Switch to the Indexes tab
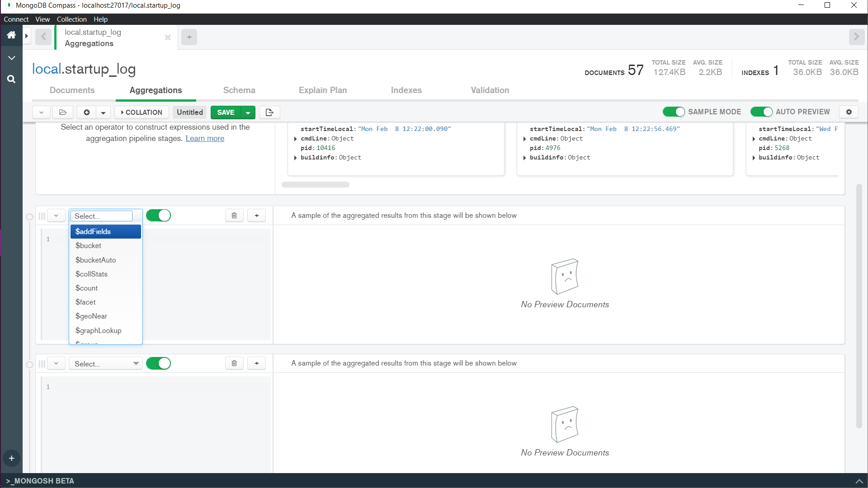 [x=406, y=90]
